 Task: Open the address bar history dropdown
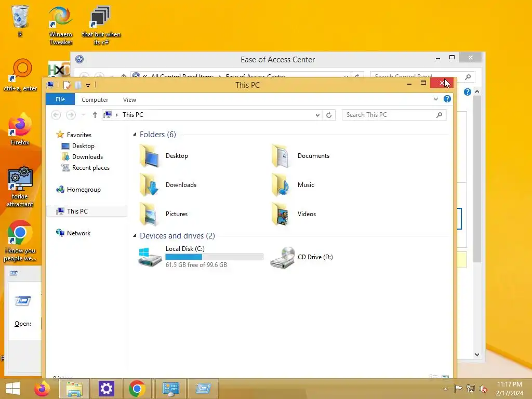coord(317,115)
